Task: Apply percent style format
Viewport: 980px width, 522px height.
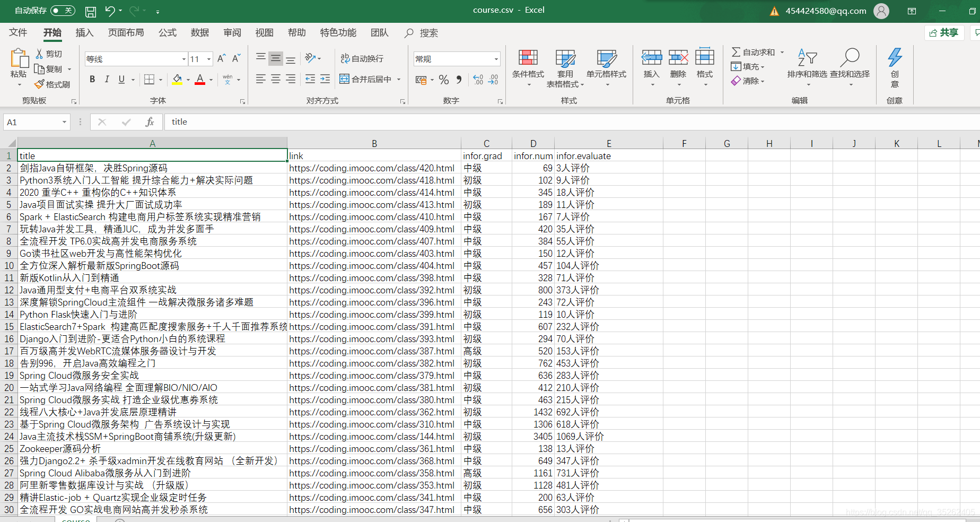Action: (x=444, y=80)
